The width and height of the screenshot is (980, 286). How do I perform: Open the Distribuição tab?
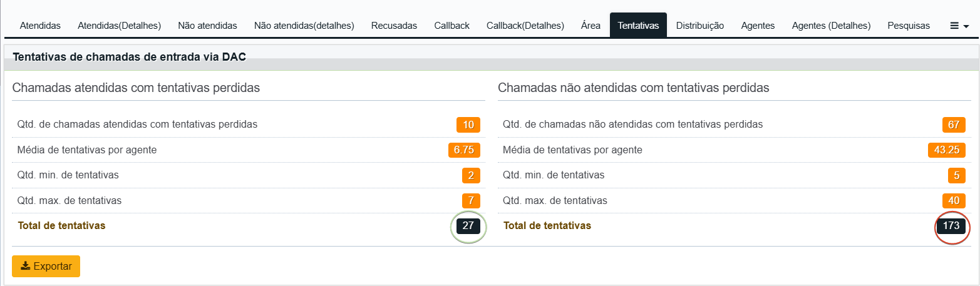(700, 26)
